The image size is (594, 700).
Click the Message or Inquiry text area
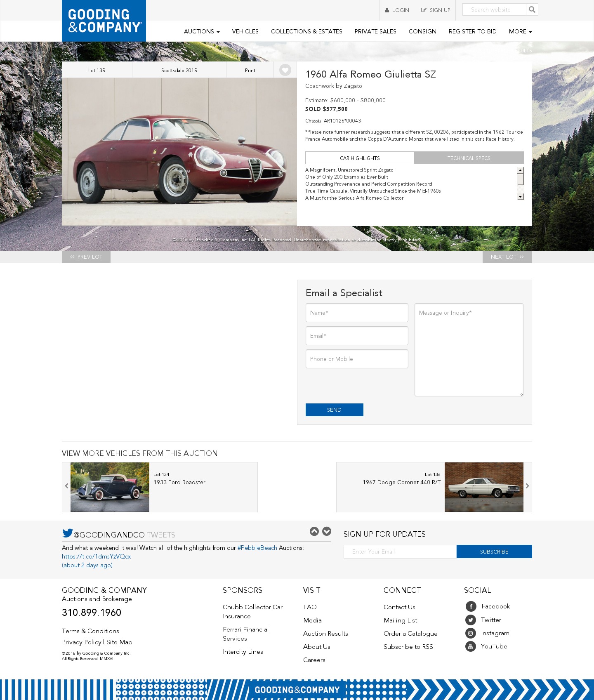[469, 350]
